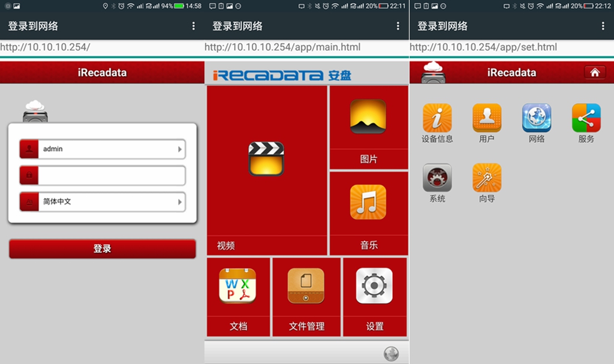Tap the 94% battery indicator
The height and width of the screenshot is (364, 614).
173,6
